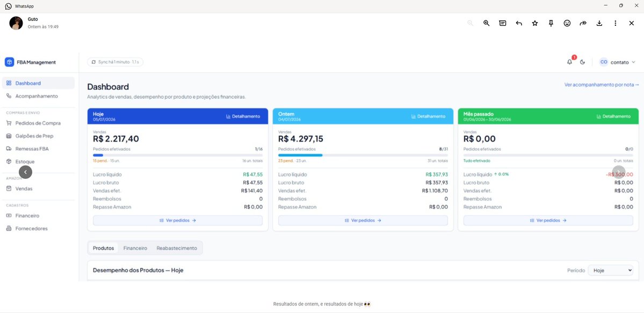Open the Dashboard sidebar item
Screen dimensions: 644x313
coord(38,83)
